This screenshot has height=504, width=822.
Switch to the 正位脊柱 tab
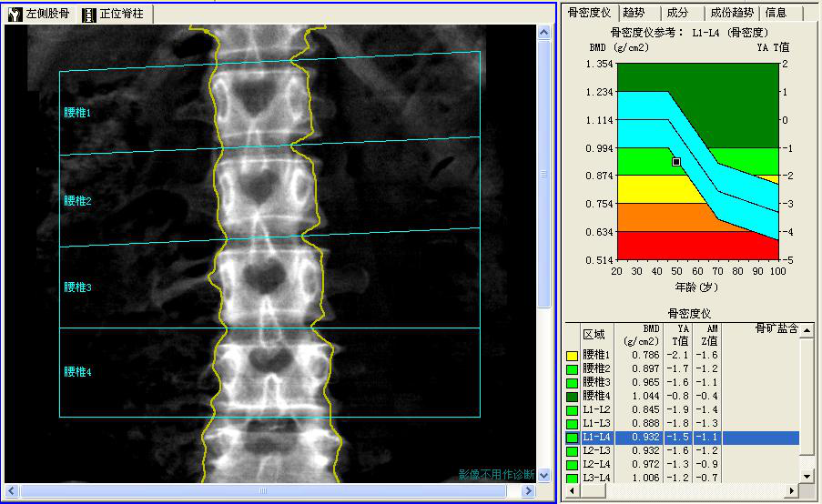pyautogui.click(x=113, y=14)
